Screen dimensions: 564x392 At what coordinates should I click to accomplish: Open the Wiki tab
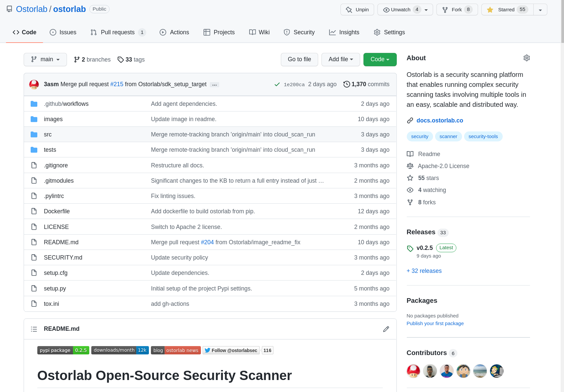click(x=260, y=32)
